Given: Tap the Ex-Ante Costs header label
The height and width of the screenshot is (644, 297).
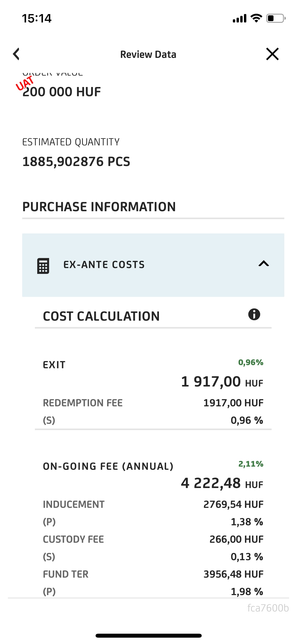Looking at the screenshot, I should [x=104, y=265].
